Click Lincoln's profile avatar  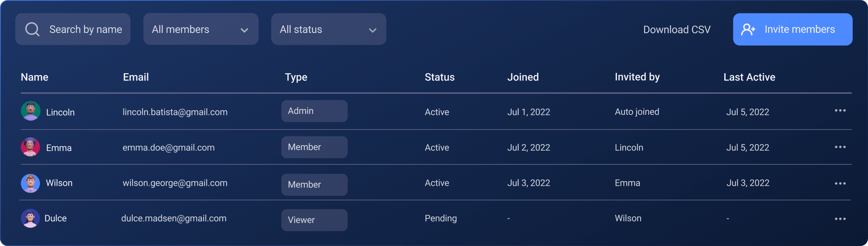click(x=30, y=112)
